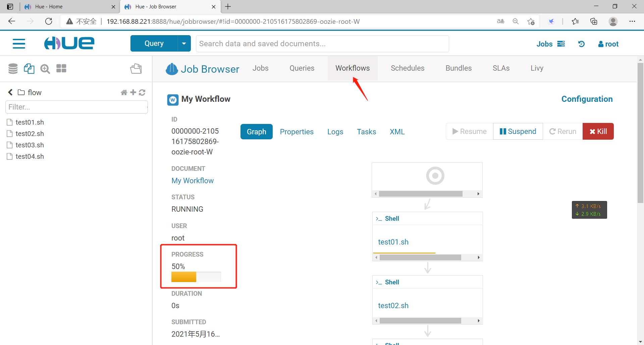Open the documents icon in left panel
Viewport: 644px width, 345px height.
click(x=29, y=69)
